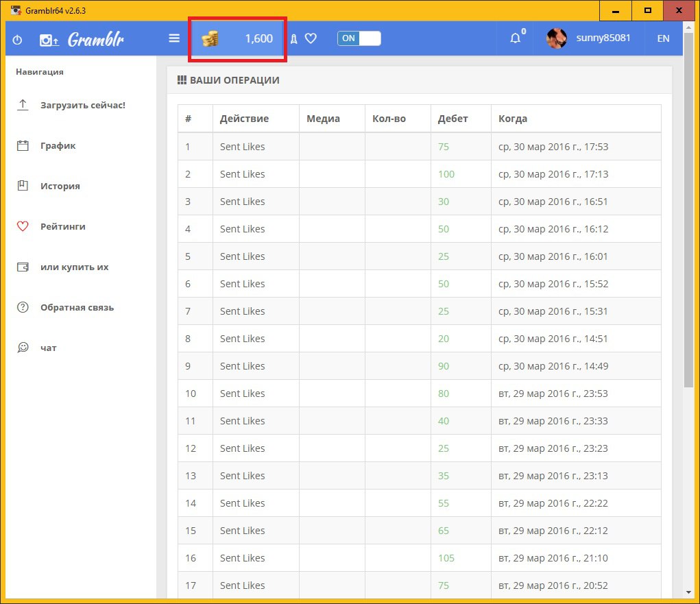Click the grid icon beside ВАШИ ОПЕРАЦИИ
700x604 pixels.
click(182, 80)
